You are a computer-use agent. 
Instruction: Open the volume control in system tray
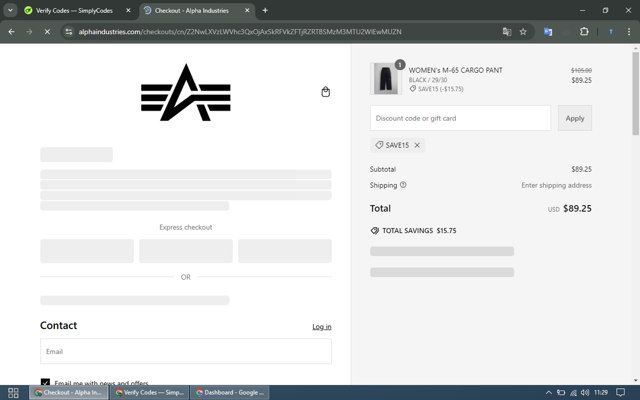pos(585,393)
